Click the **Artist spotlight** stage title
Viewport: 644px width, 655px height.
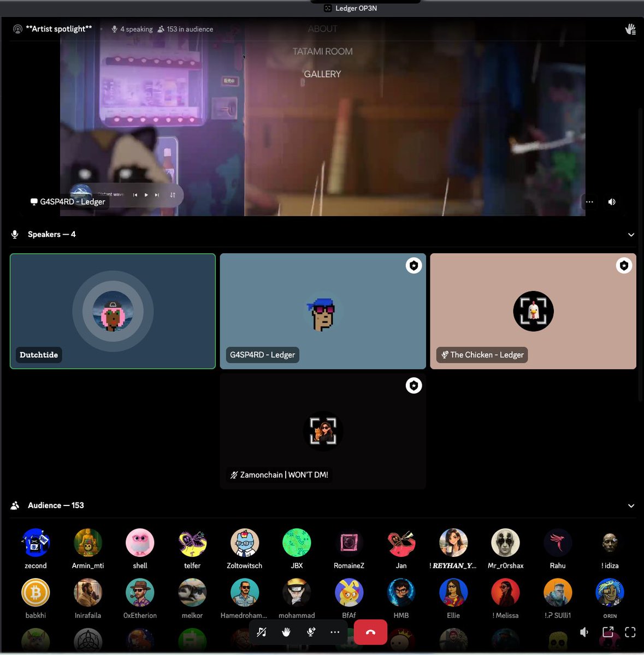point(59,29)
